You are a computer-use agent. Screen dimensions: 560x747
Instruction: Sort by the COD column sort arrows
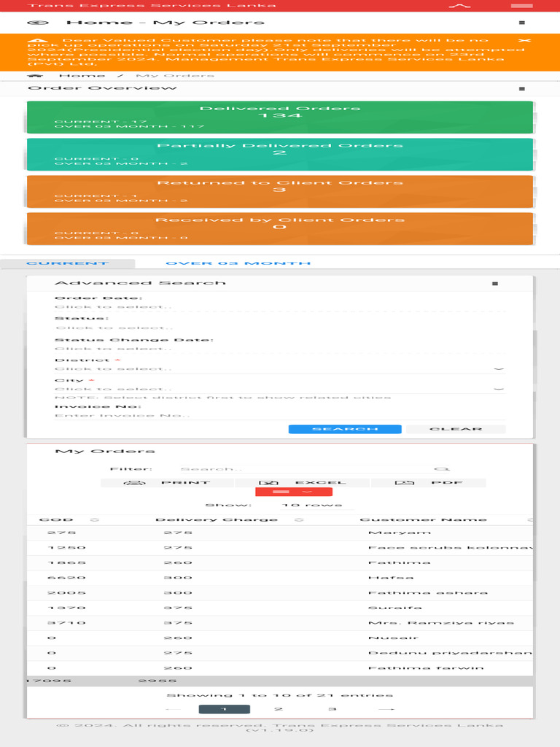(94, 519)
